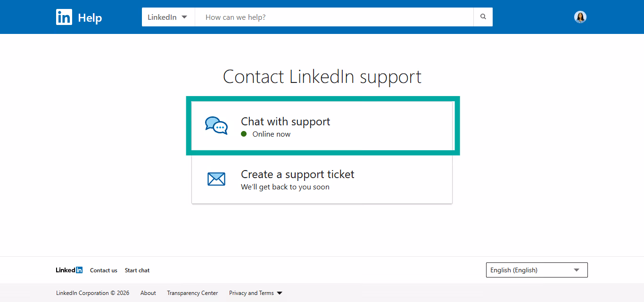Expand the Privacy and Terms menu

[256, 293]
